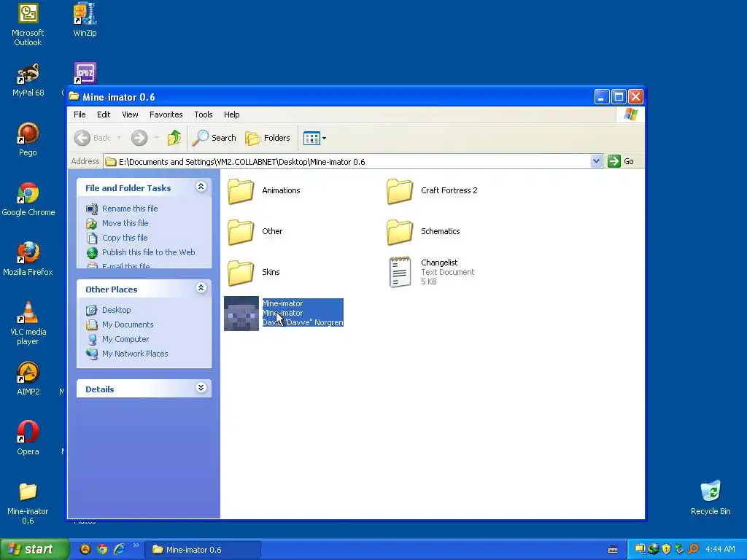Open the Views dropdown button
The height and width of the screenshot is (560, 747).
[314, 138]
